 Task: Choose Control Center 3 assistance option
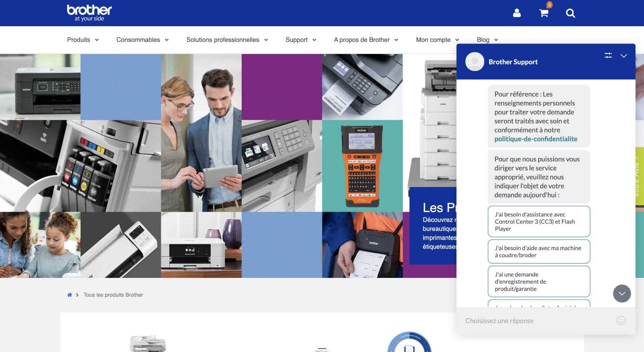539,222
